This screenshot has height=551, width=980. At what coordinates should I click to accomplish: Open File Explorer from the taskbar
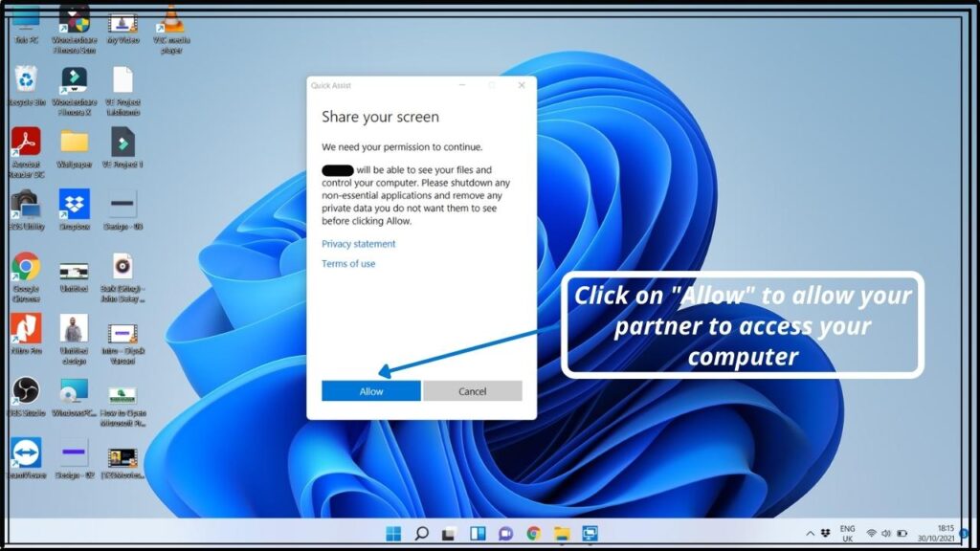(562, 534)
